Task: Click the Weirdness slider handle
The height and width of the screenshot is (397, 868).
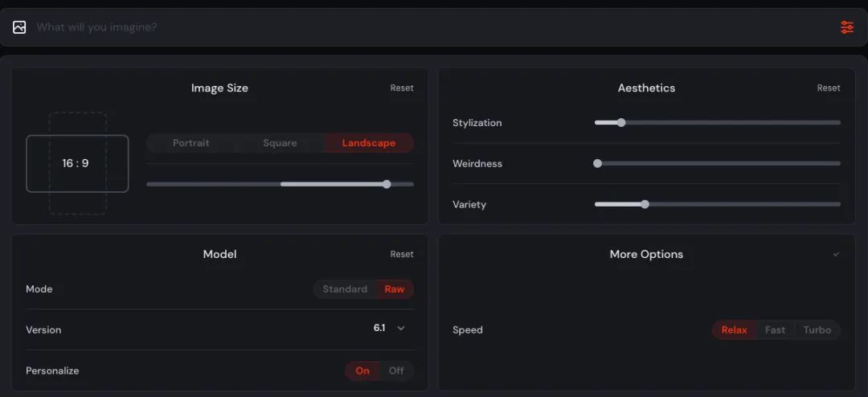Action: pos(597,163)
